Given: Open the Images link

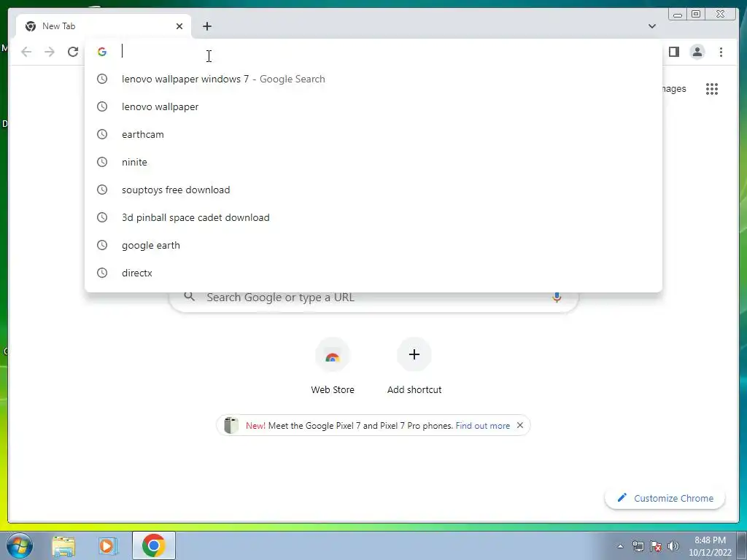Looking at the screenshot, I should tap(675, 88).
